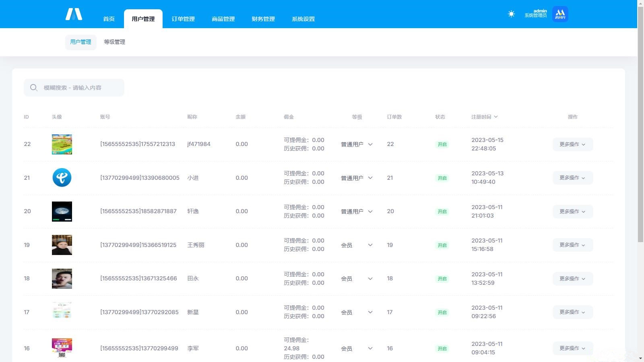Open avatar thumbnail of user jf471984
Viewport: 644px width, 362px height.
pos(62,144)
